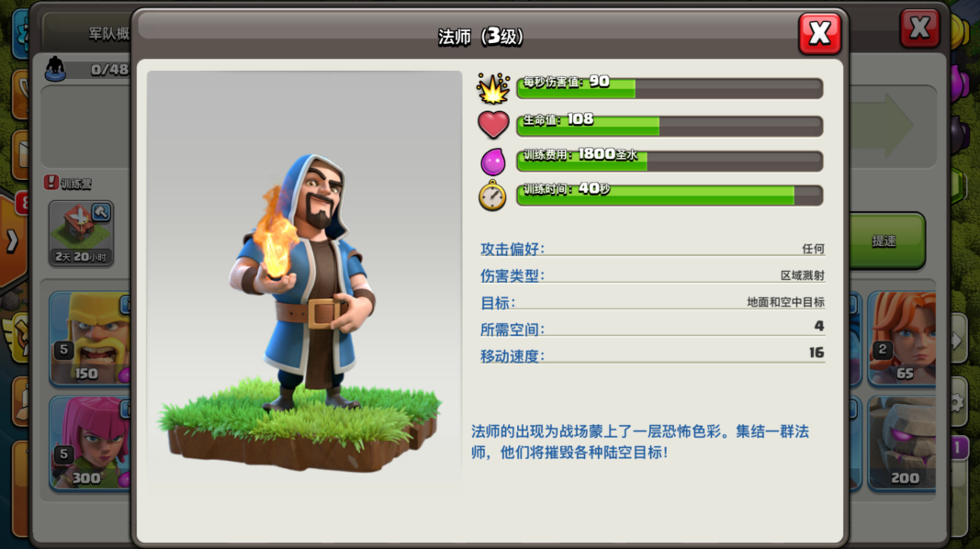This screenshot has height=549, width=980.
Task: Click the 所需空间 housing space row
Action: click(x=652, y=328)
